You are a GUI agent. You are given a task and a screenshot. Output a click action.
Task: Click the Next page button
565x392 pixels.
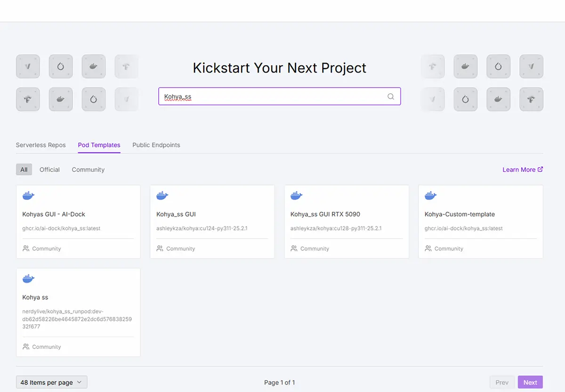pos(530,382)
